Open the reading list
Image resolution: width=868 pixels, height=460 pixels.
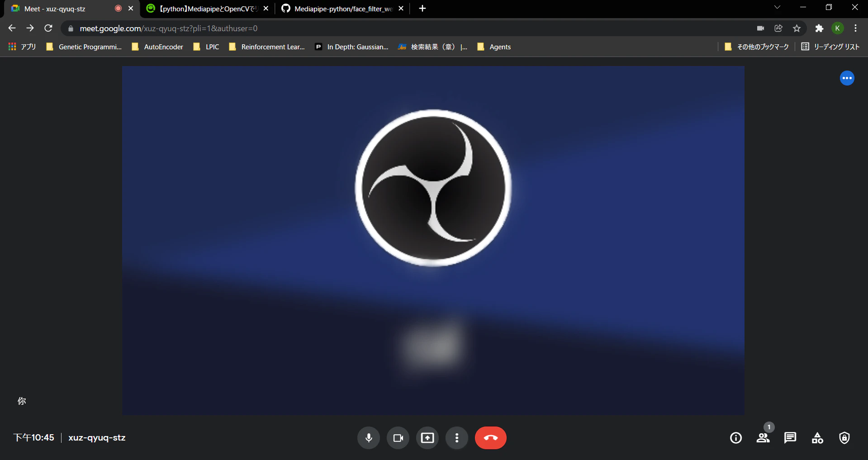(x=830, y=47)
